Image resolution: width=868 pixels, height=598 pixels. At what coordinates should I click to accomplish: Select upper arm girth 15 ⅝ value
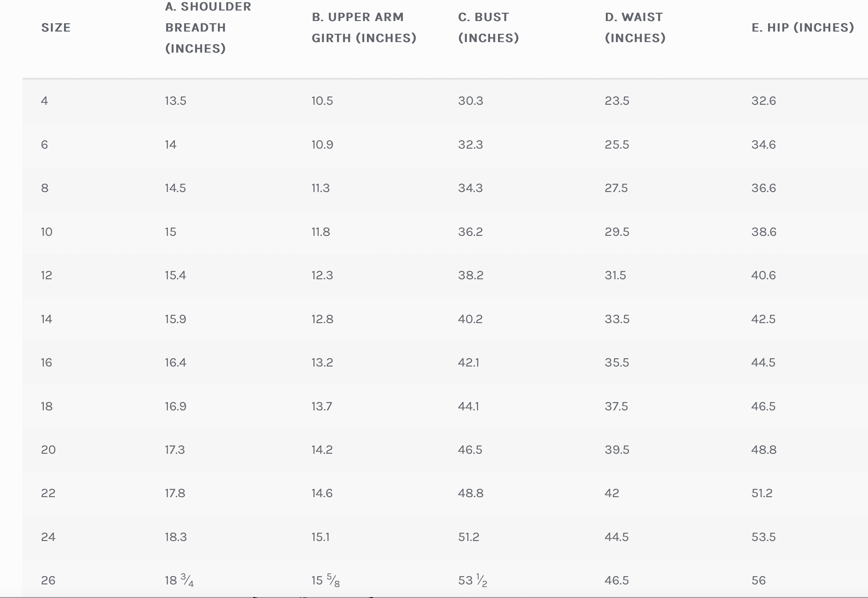(x=326, y=580)
